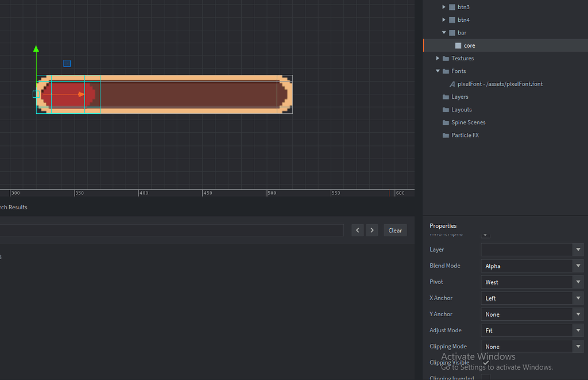Click the Textures folder icon
588x380 pixels.
(446, 58)
